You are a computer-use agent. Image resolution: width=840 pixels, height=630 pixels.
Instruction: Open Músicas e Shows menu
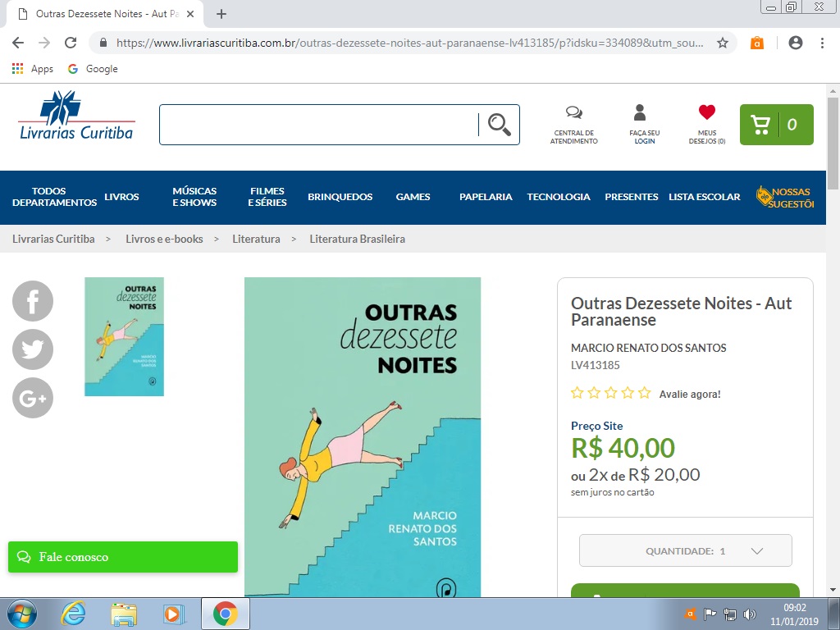tap(194, 197)
